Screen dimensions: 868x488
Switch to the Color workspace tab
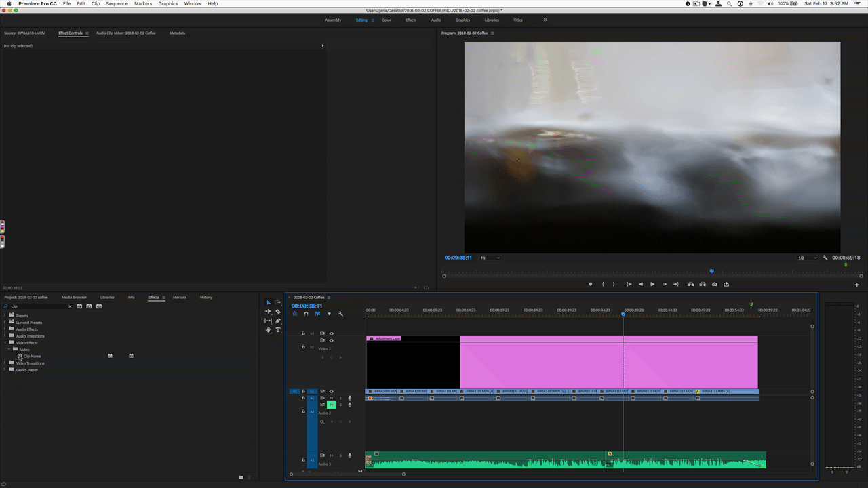[387, 20]
